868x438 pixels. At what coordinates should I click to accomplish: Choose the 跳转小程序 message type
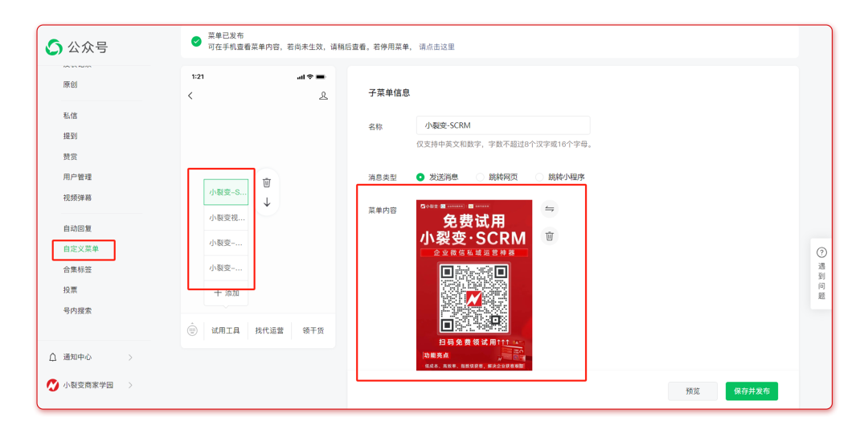click(x=540, y=177)
